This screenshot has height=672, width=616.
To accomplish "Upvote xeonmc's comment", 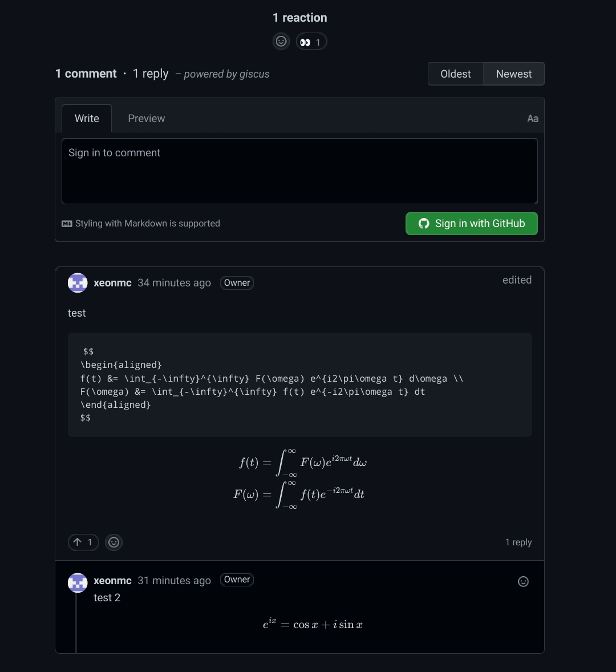I will [83, 542].
